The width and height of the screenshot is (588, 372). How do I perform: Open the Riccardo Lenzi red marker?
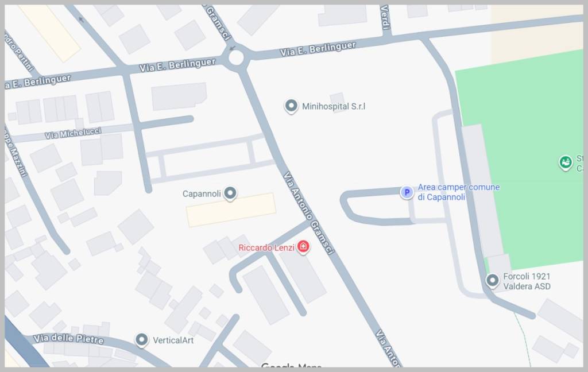click(x=303, y=247)
